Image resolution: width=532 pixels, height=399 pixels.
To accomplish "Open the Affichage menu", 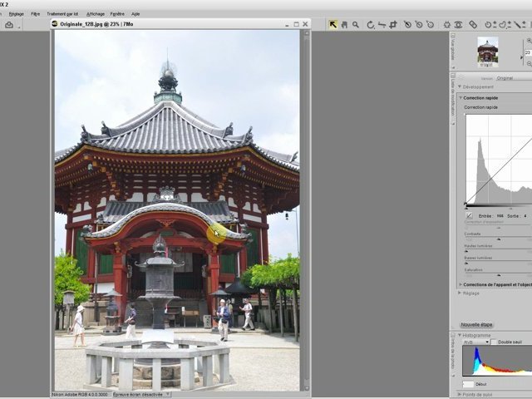I will (96, 14).
